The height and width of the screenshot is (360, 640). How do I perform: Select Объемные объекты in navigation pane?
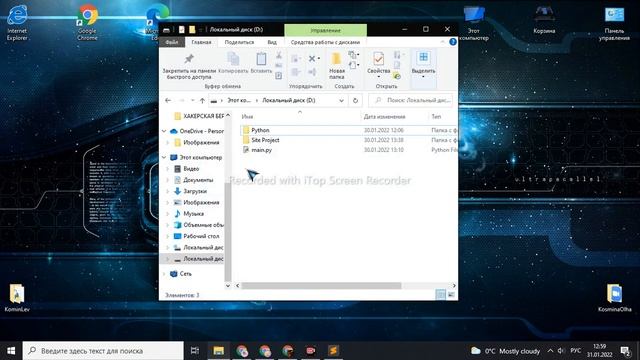click(199, 225)
